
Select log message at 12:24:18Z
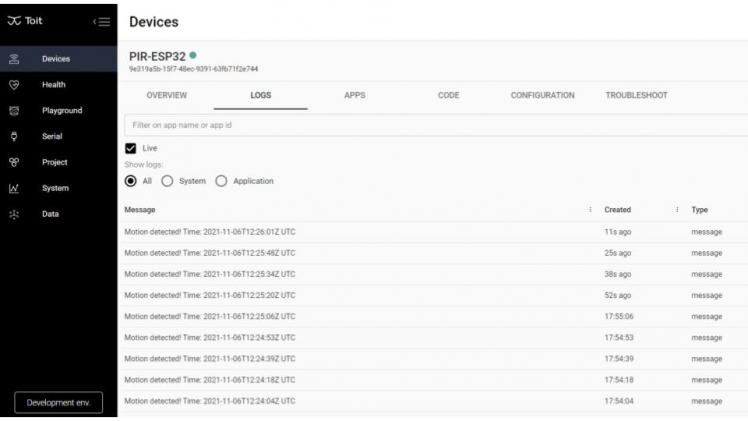tap(210, 380)
